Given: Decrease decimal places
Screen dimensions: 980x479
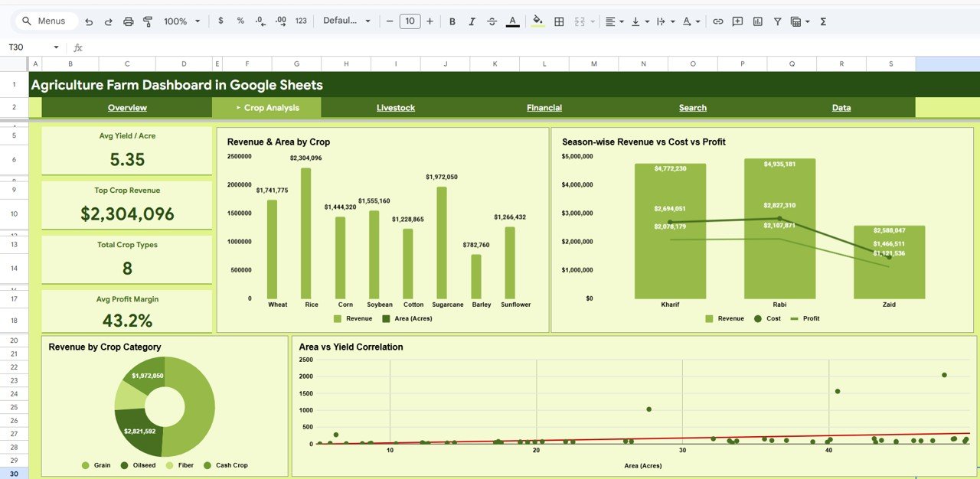Looking at the screenshot, I should pyautogui.click(x=260, y=21).
